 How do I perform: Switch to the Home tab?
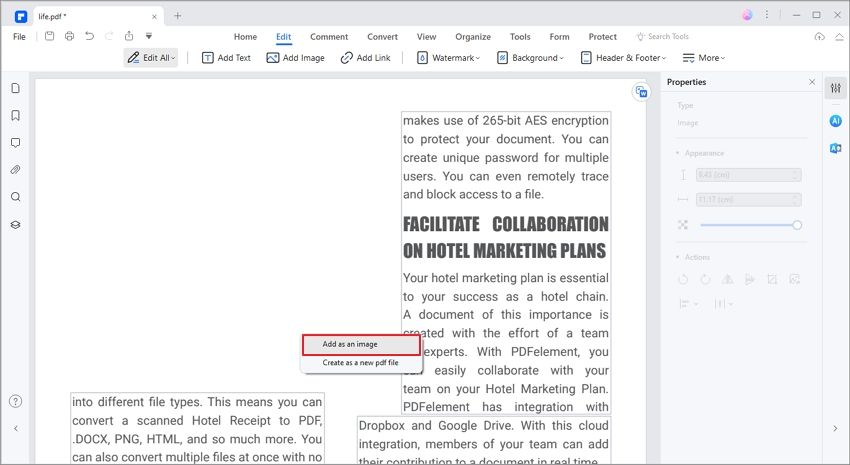coord(246,37)
